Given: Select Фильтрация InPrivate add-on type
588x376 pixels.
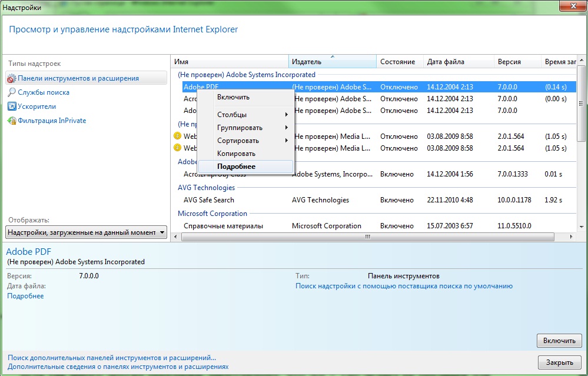Looking at the screenshot, I should coord(52,121).
